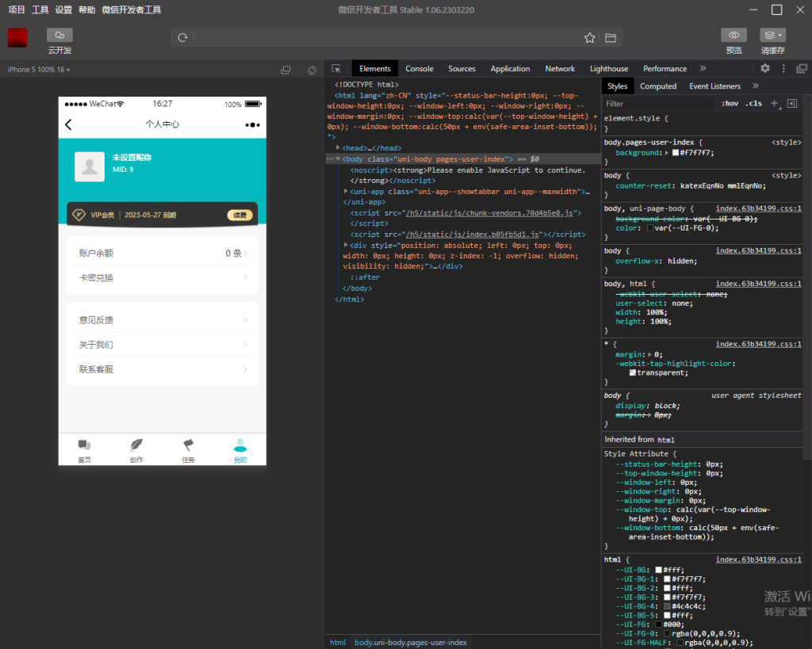Open index.b05fb5d1.js script link
Image resolution: width=812 pixels, height=649 pixels.
pos(473,235)
